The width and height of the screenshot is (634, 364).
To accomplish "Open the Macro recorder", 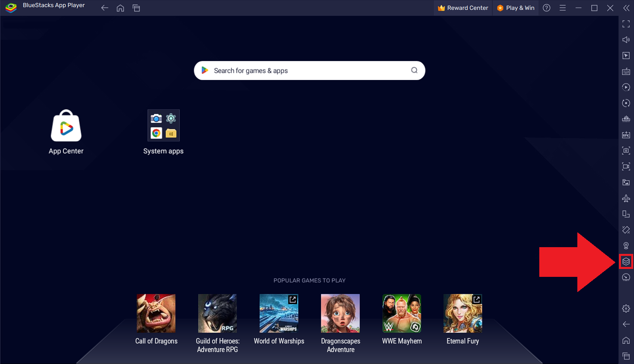I will coord(626,87).
